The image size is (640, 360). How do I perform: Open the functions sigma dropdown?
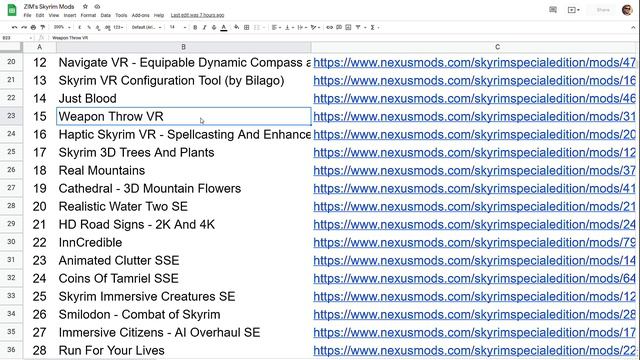(374, 27)
